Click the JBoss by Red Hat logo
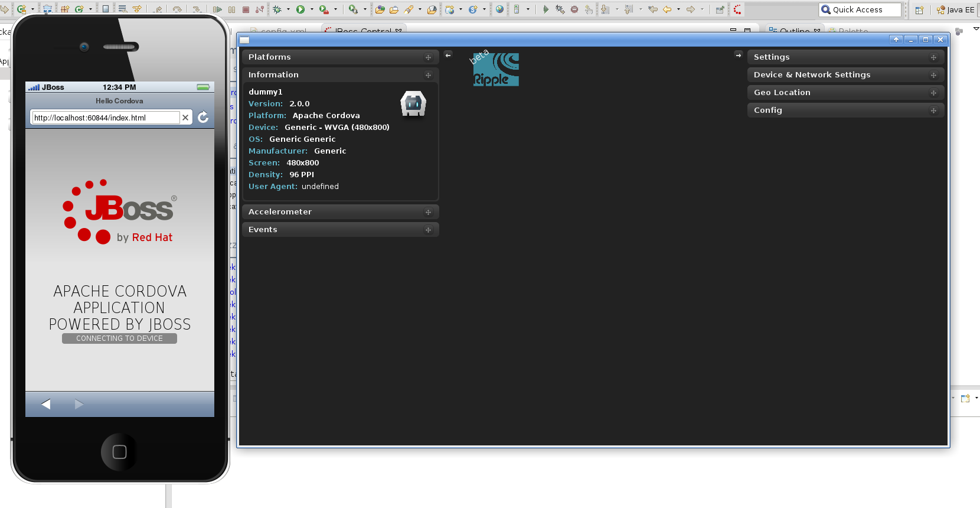Screen dimensions: 980x508 tap(119, 211)
